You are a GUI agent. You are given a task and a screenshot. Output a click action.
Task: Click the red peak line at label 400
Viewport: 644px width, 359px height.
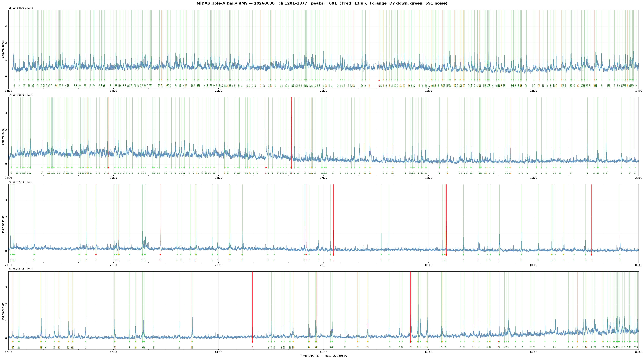pyautogui.click(x=266, y=133)
